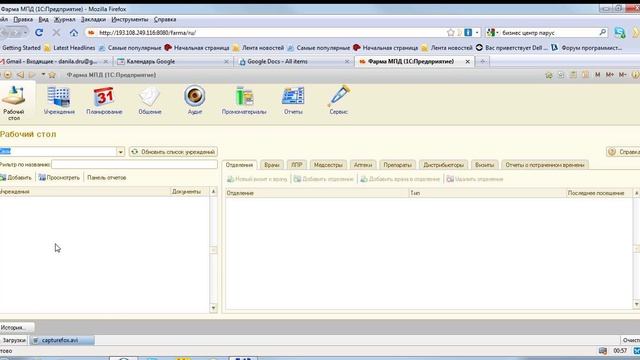Click the Firefox stop loading button
Screen dimensions: 640x360
[x=56, y=32]
